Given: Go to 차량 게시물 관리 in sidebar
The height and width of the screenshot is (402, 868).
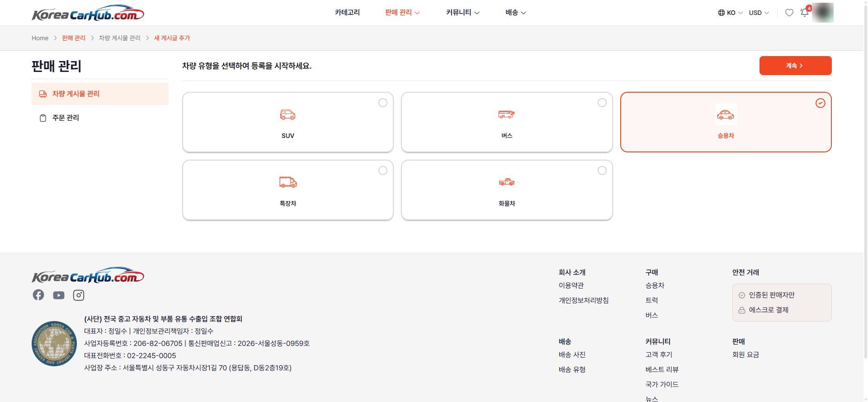Looking at the screenshot, I should [100, 94].
